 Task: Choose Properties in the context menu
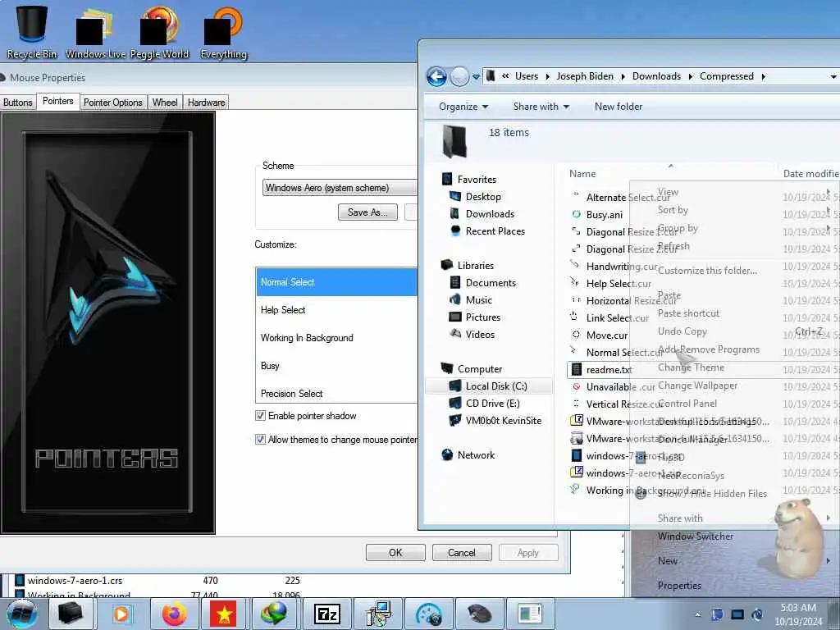(679, 586)
